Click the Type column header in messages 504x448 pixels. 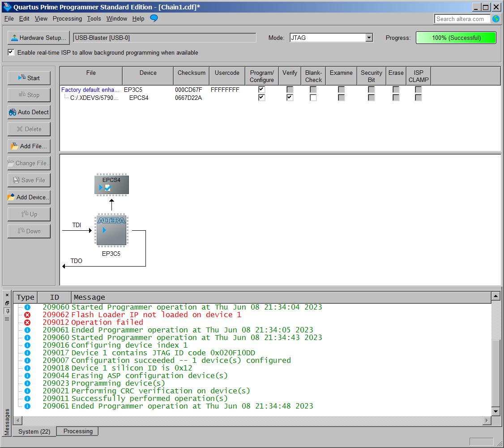(x=26, y=297)
